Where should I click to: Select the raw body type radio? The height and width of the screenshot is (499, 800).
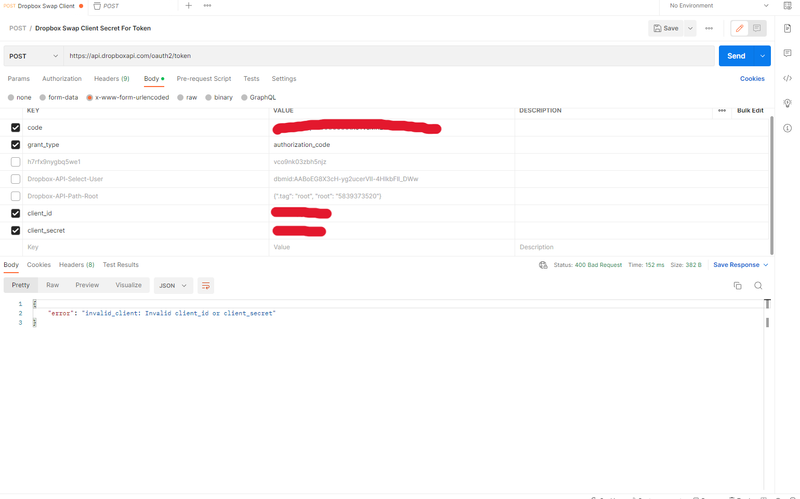coord(180,97)
